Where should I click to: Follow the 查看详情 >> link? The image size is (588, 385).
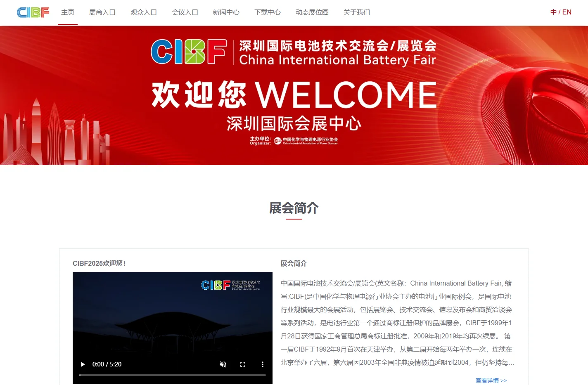click(x=491, y=380)
